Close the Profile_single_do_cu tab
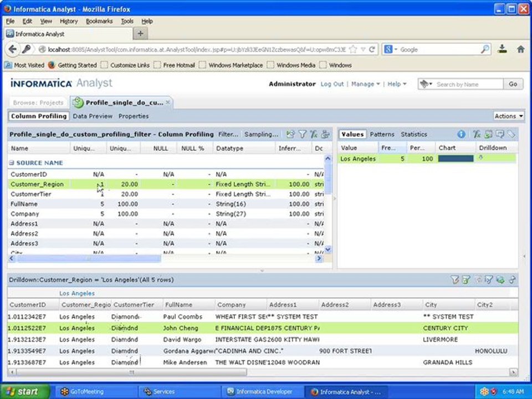Viewport: 532px width, 399px height. pyautogui.click(x=167, y=103)
